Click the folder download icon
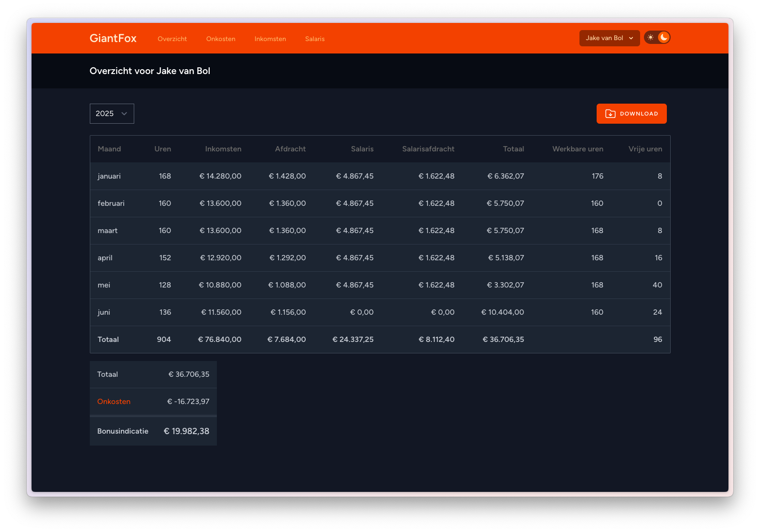 pyautogui.click(x=610, y=114)
